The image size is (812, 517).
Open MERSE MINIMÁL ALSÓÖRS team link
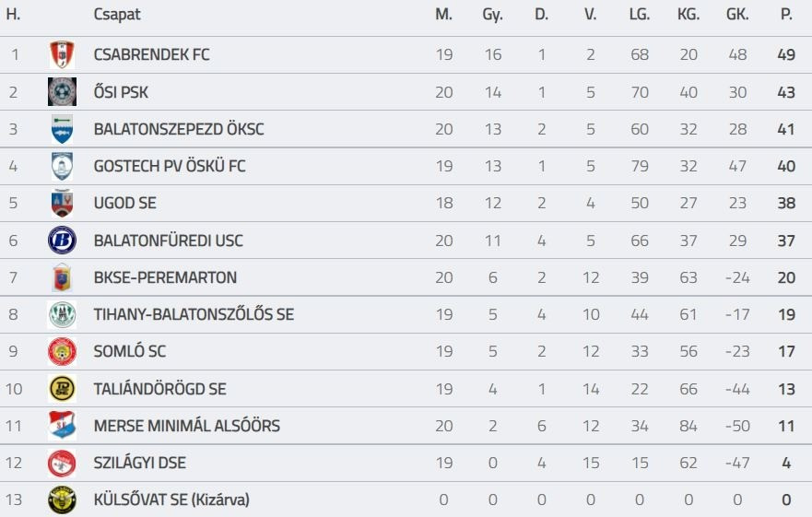186,426
